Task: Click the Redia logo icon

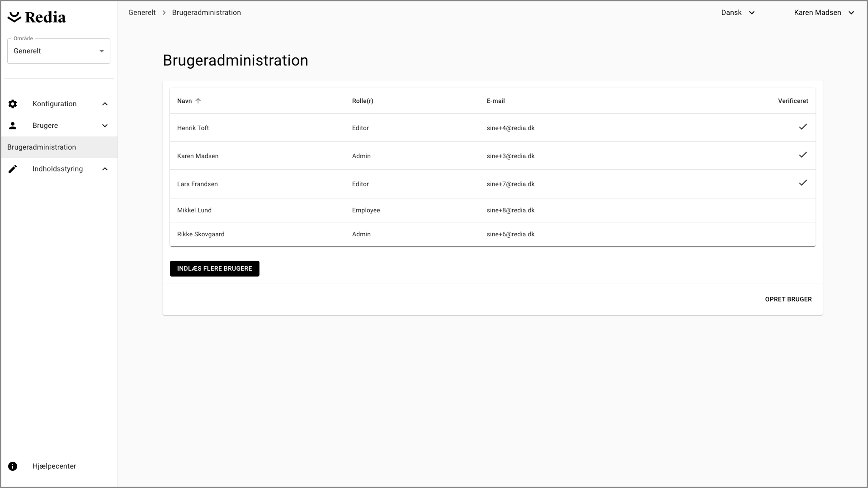Action: pos(14,17)
